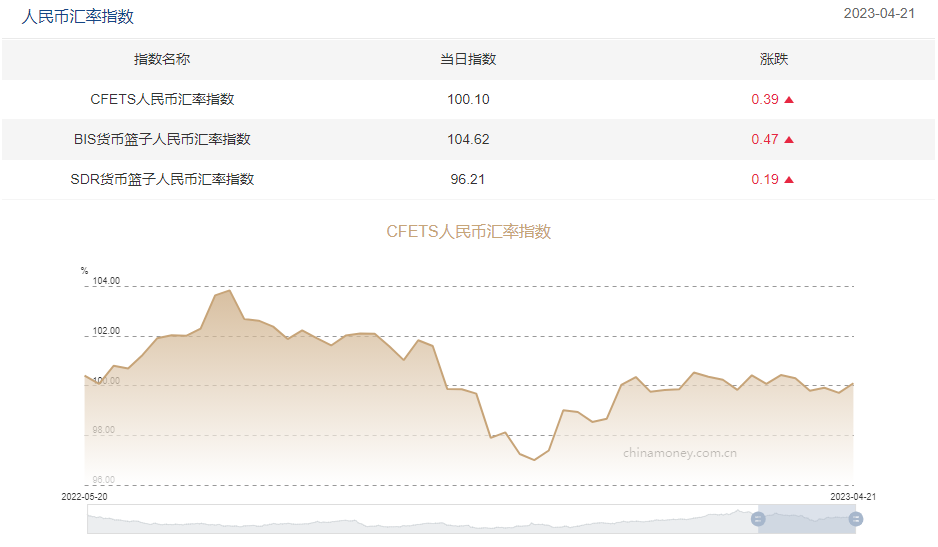Viewport: 938px width, 547px height.
Task: Select the CFETS人民币汇率指数 row
Action: (162, 99)
